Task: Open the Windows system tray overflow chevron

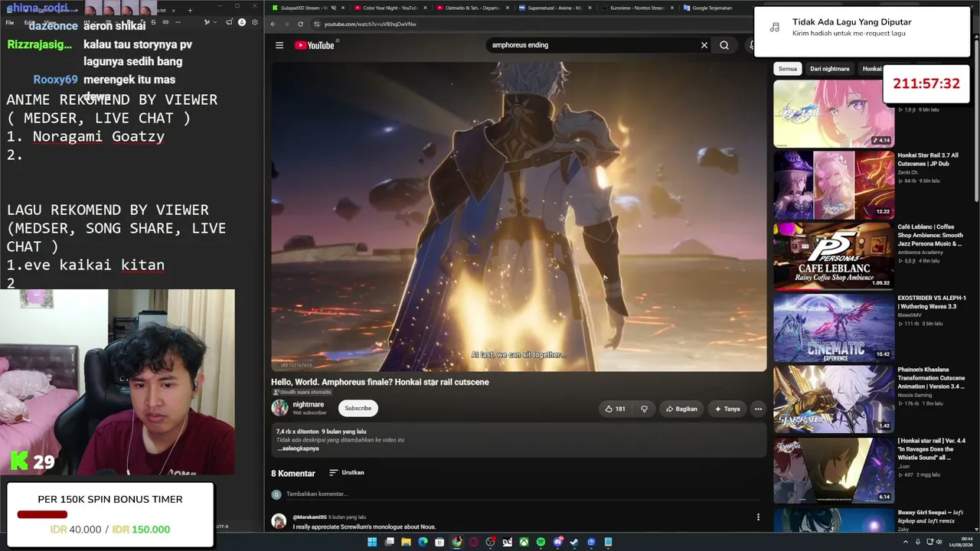Action: (x=905, y=542)
